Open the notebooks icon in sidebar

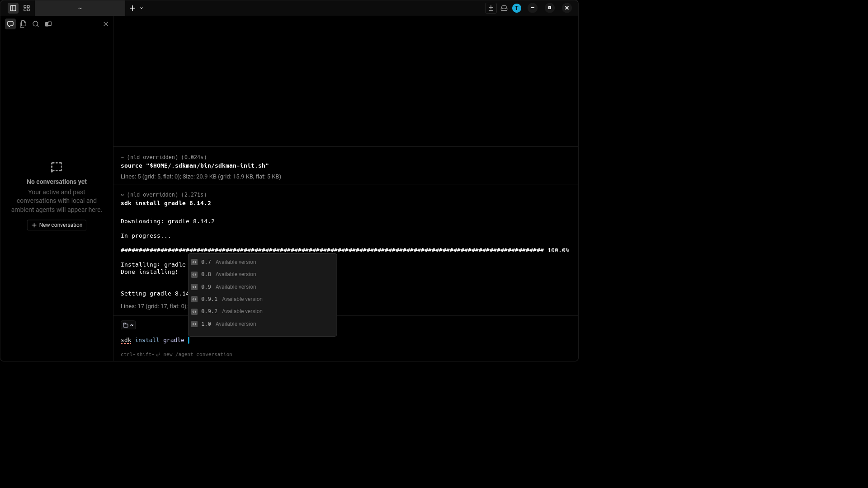48,24
